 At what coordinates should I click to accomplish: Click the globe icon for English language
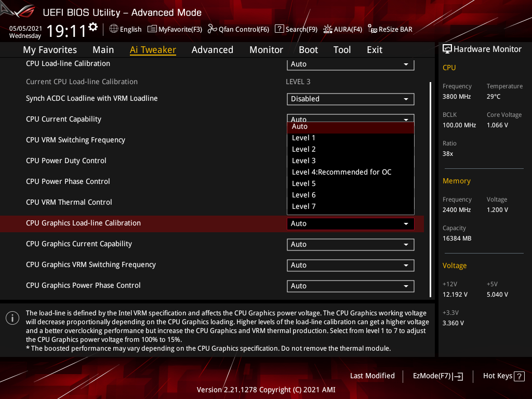coord(114,29)
